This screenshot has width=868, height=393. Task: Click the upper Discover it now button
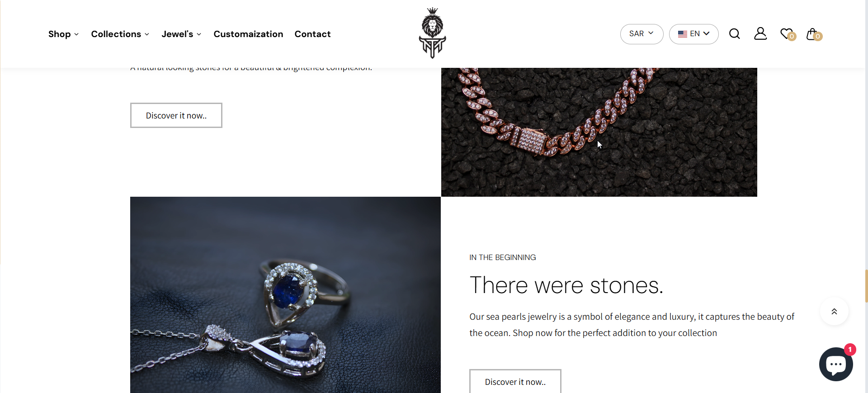coord(176,115)
